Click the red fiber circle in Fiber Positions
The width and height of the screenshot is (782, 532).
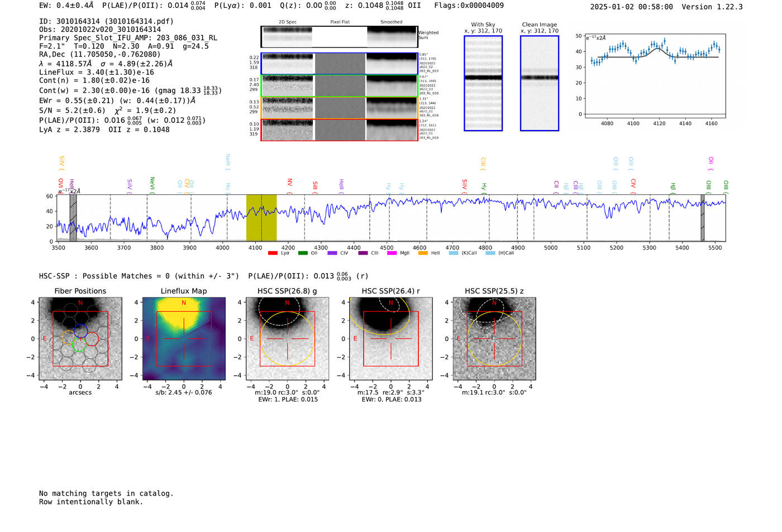coord(92,339)
